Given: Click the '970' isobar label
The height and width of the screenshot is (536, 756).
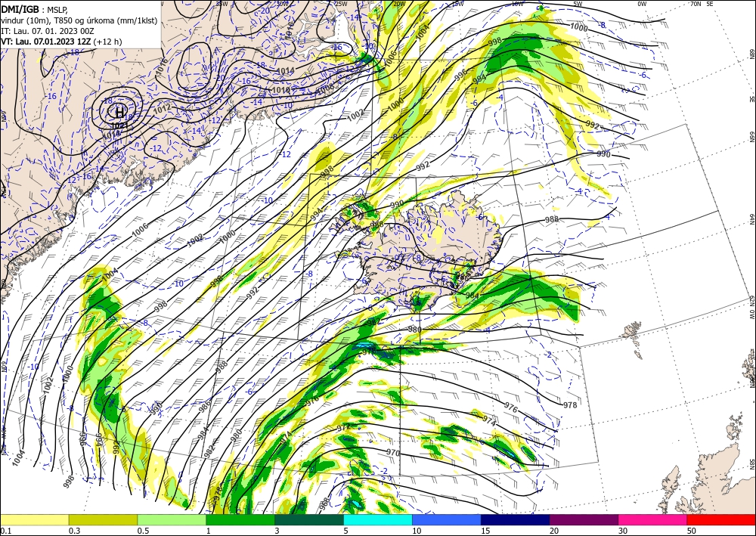Looking at the screenshot, I should (x=393, y=453).
